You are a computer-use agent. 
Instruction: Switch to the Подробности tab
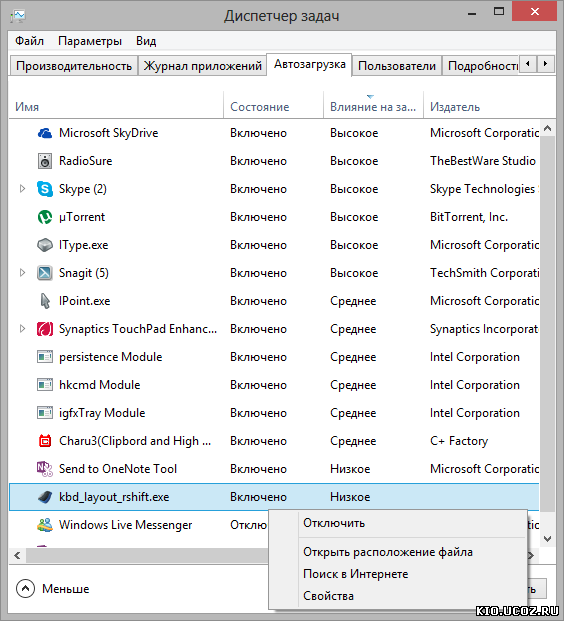(x=480, y=66)
